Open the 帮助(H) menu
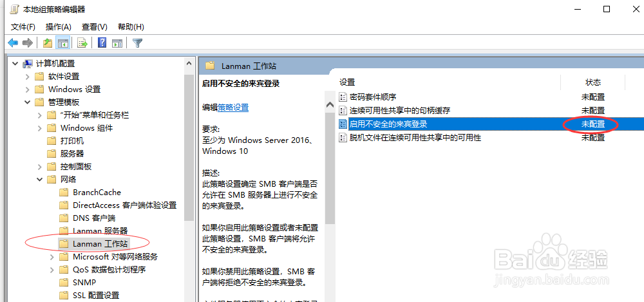This screenshot has width=644, height=302. (x=131, y=26)
